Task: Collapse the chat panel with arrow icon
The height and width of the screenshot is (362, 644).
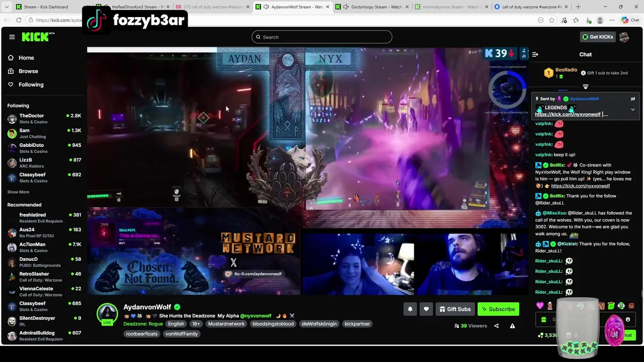Action: (535, 54)
